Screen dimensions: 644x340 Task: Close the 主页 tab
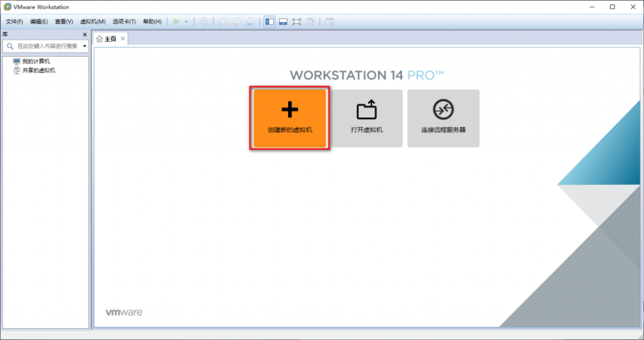[123, 38]
